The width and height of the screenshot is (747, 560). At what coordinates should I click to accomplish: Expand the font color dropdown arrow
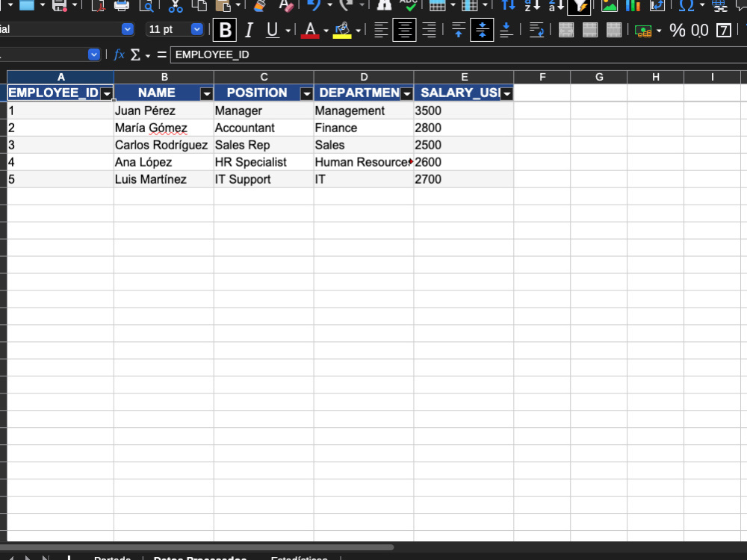tap(326, 31)
